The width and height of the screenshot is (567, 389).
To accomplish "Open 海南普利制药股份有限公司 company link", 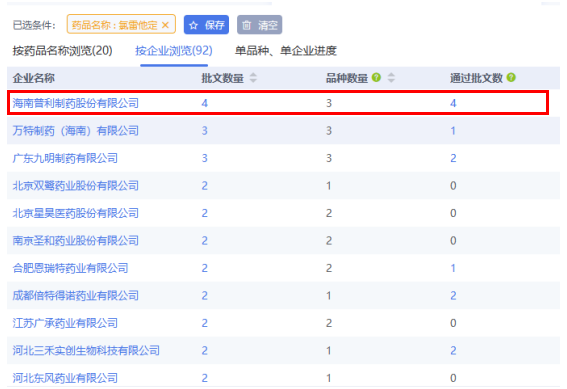I will [76, 103].
